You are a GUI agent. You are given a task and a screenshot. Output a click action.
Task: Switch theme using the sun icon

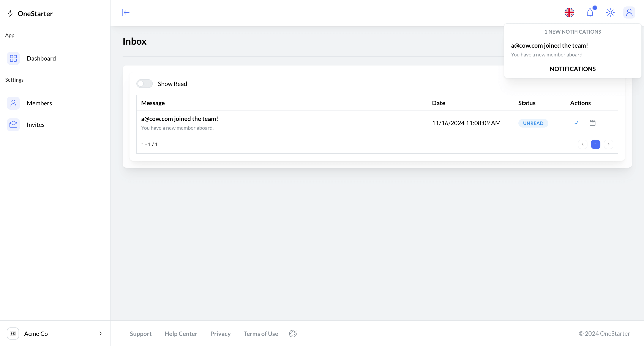coord(610,12)
